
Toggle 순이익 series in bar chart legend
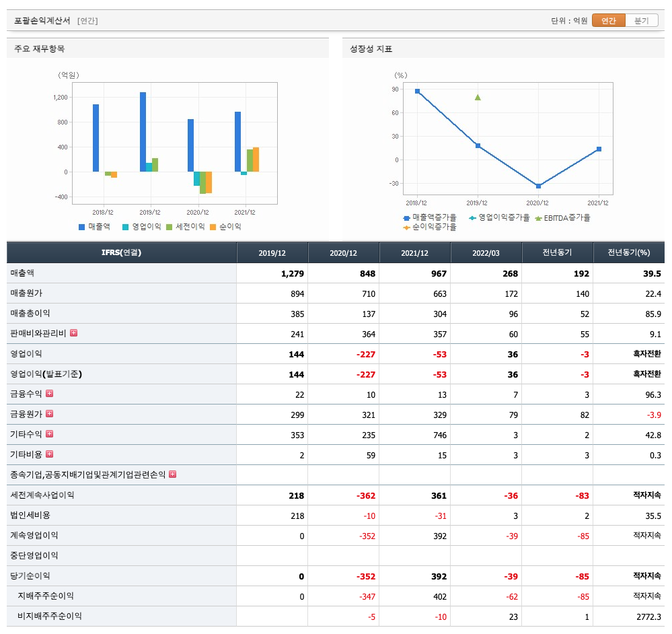tap(225, 227)
